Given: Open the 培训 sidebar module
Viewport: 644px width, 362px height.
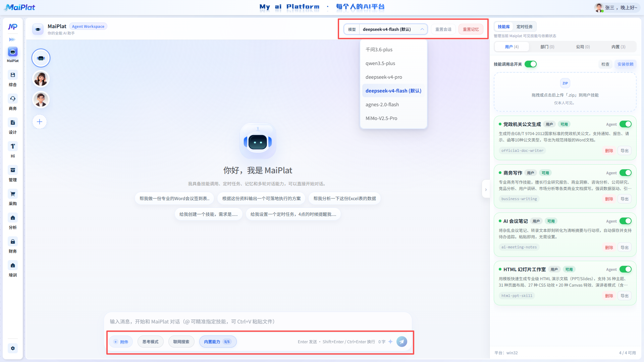Looking at the screenshot, I should click(x=13, y=269).
